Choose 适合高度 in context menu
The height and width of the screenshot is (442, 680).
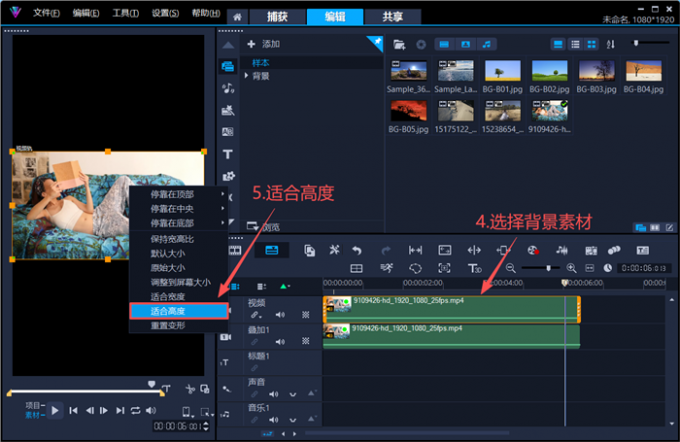point(179,311)
